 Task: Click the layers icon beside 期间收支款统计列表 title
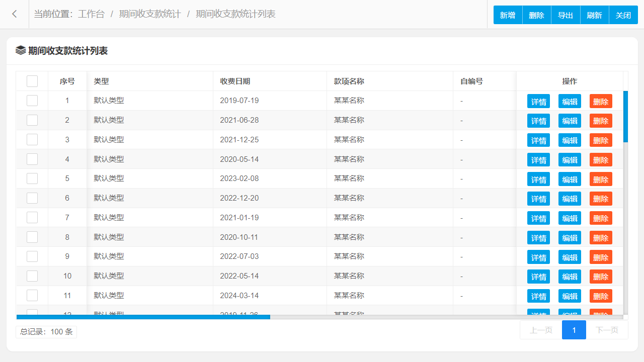(x=21, y=50)
